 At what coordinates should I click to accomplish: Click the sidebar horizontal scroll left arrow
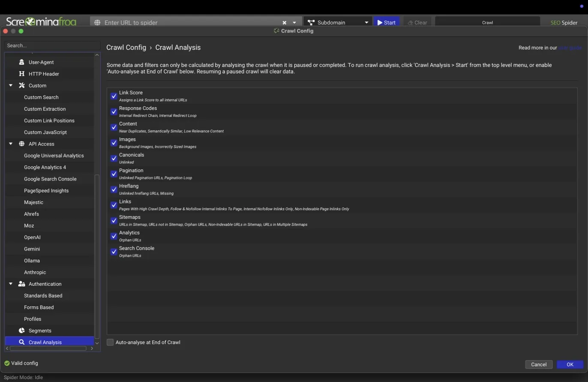[7, 348]
